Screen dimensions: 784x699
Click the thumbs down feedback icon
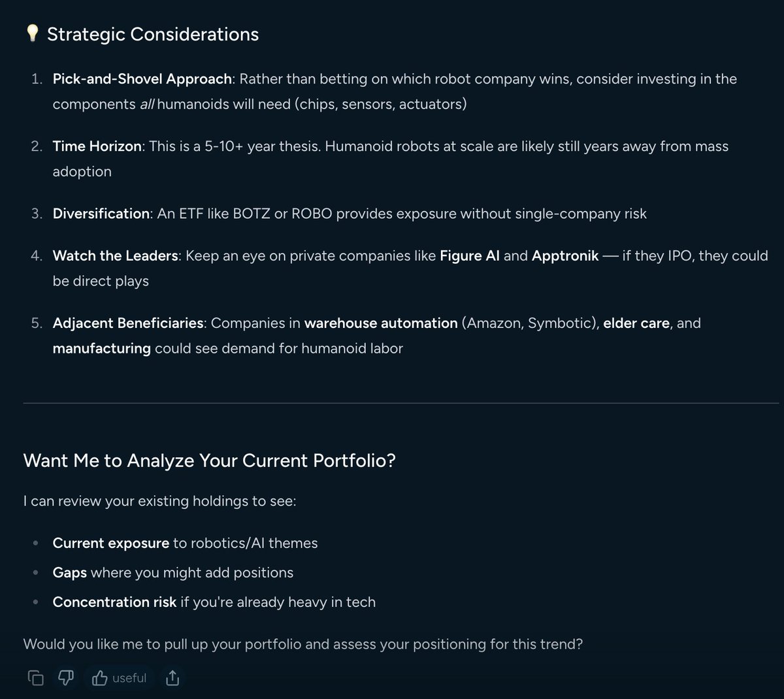coord(66,678)
